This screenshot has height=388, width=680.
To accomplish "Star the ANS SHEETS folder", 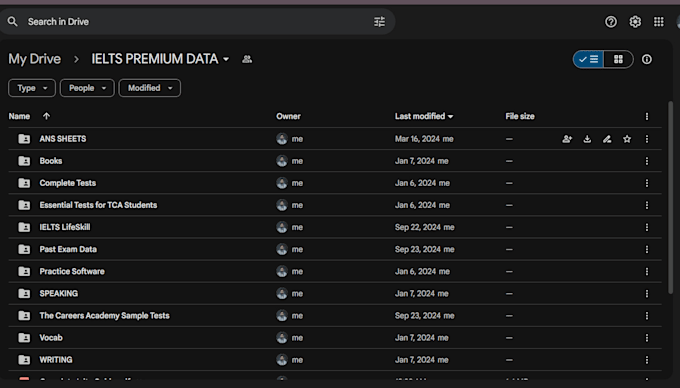I will point(627,139).
